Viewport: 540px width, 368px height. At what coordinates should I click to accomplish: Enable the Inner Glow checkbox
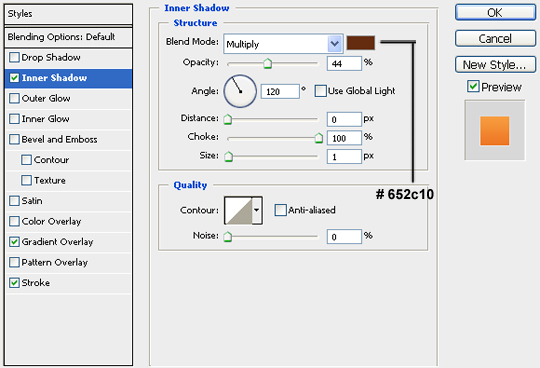click(14, 119)
